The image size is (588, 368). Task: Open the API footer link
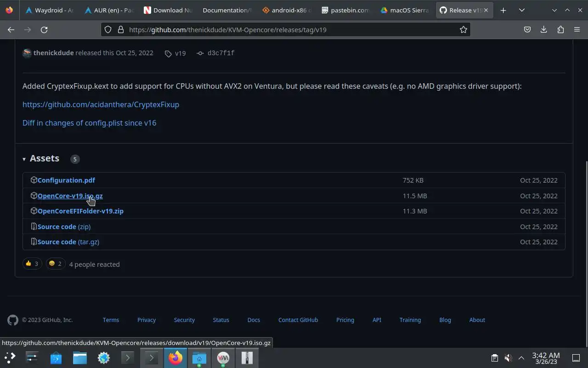tap(377, 320)
